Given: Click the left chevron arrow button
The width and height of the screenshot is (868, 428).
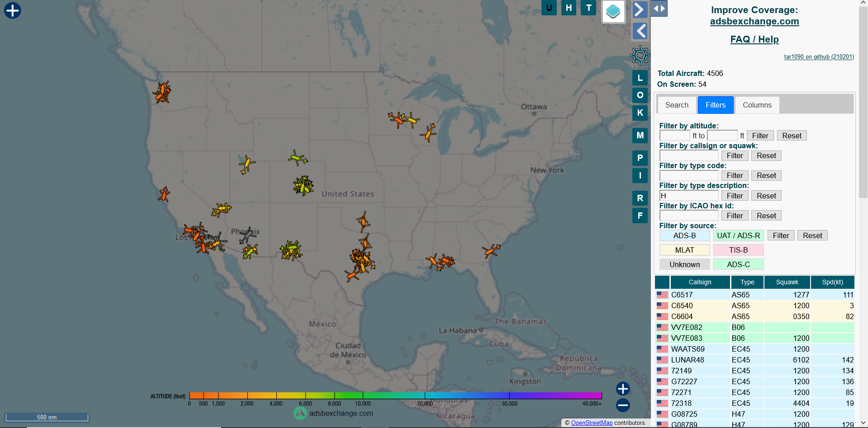Looking at the screenshot, I should click(x=640, y=31).
